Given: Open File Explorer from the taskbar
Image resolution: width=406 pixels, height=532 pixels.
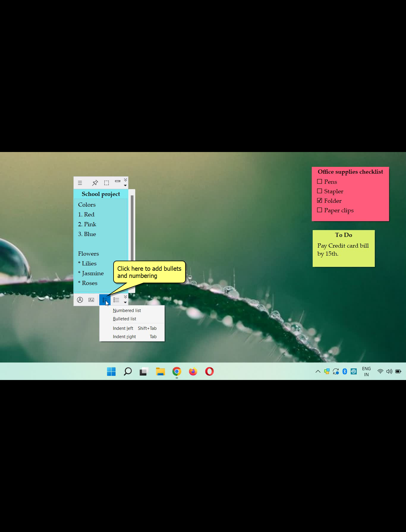Looking at the screenshot, I should pos(160,371).
